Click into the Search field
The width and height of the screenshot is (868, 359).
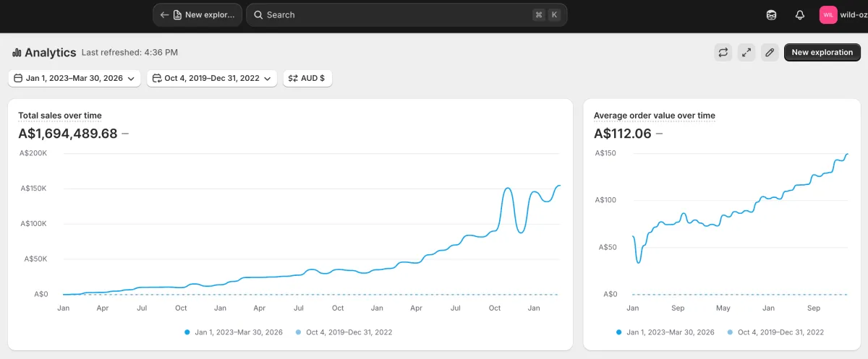pyautogui.click(x=391, y=14)
